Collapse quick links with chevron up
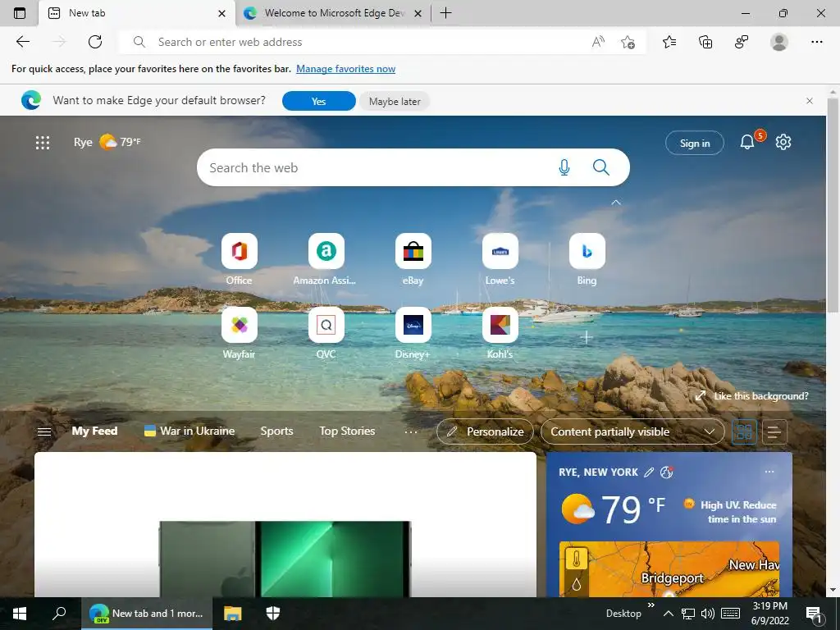 [616, 203]
